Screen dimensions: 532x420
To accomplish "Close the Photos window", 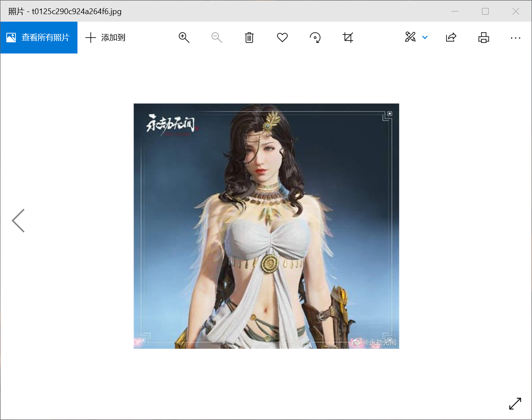I will [516, 11].
